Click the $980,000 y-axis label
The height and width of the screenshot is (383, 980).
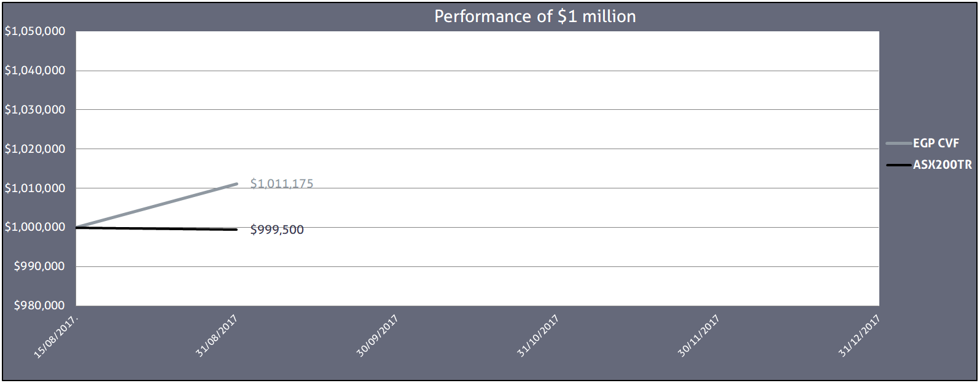(x=39, y=306)
